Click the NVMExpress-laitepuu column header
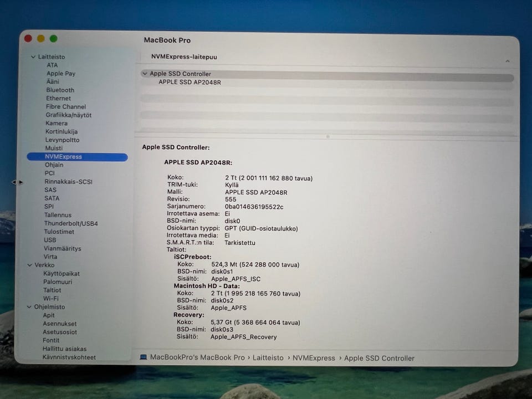The height and width of the screenshot is (399, 532). [184, 57]
